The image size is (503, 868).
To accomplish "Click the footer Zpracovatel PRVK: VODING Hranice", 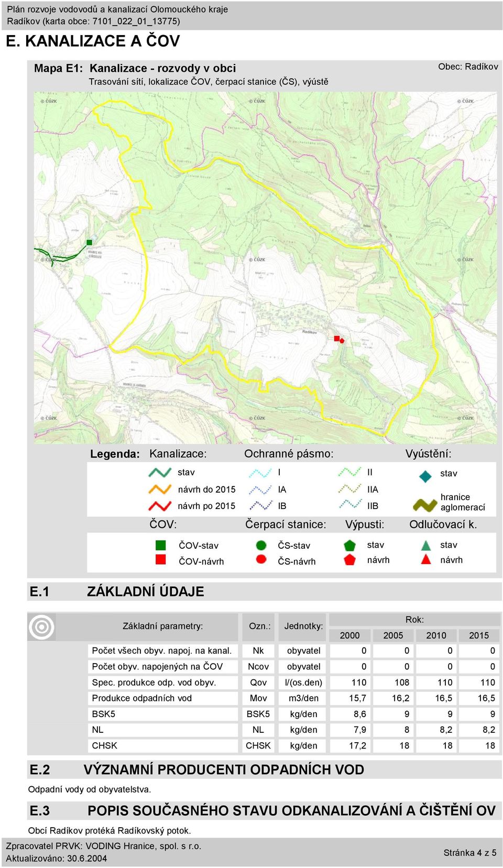I will pyautogui.click(x=104, y=846).
